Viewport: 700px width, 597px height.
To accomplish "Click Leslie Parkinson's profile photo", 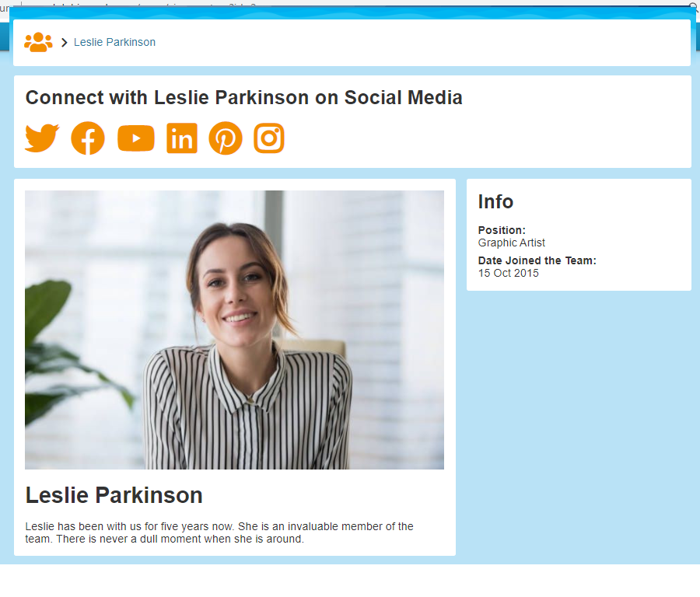I will [x=234, y=330].
